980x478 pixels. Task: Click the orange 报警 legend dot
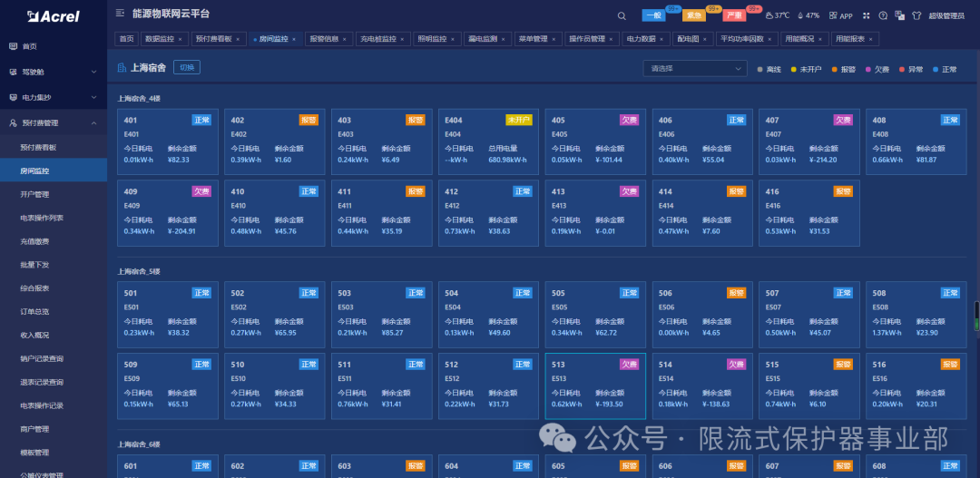pyautogui.click(x=835, y=69)
